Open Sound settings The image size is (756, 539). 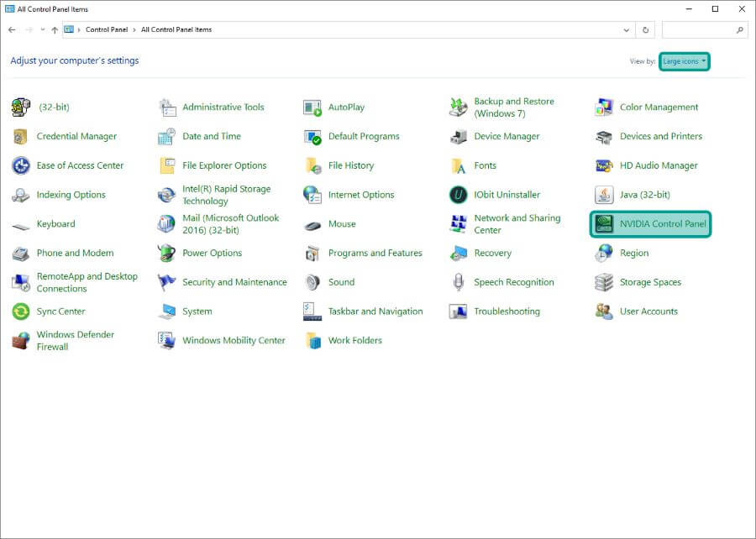[x=341, y=282]
